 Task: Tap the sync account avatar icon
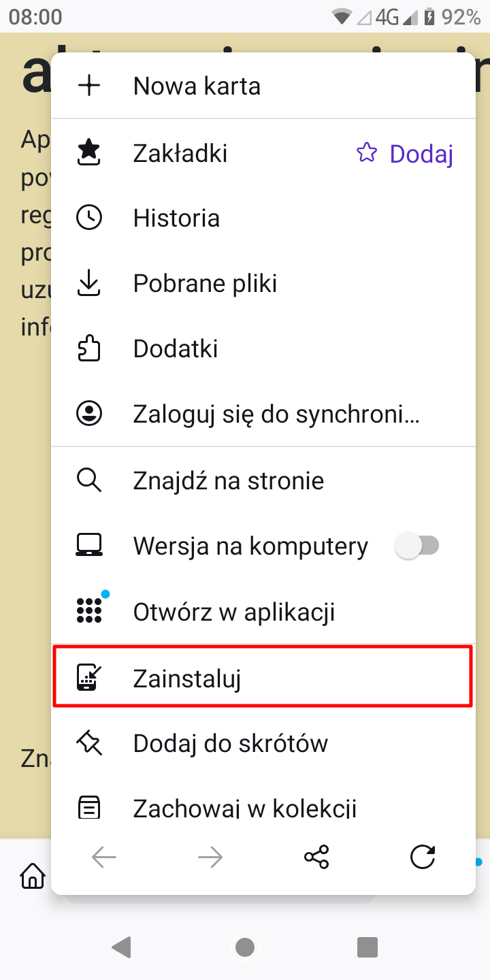89,413
